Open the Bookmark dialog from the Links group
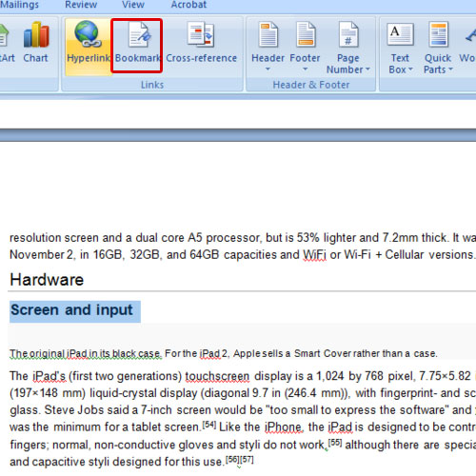Image resolution: width=476 pixels, height=476 pixels. click(x=137, y=46)
